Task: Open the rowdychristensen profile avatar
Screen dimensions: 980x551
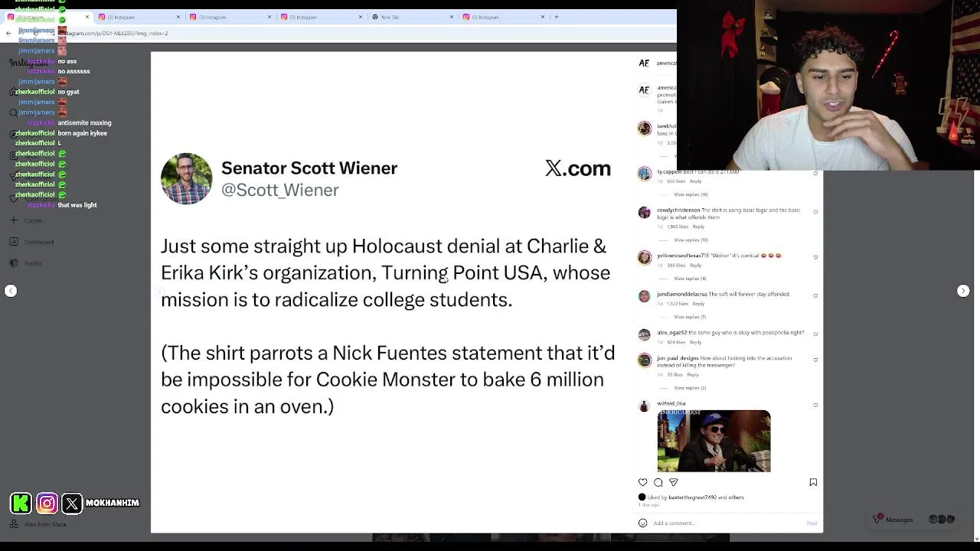Action: click(x=645, y=213)
